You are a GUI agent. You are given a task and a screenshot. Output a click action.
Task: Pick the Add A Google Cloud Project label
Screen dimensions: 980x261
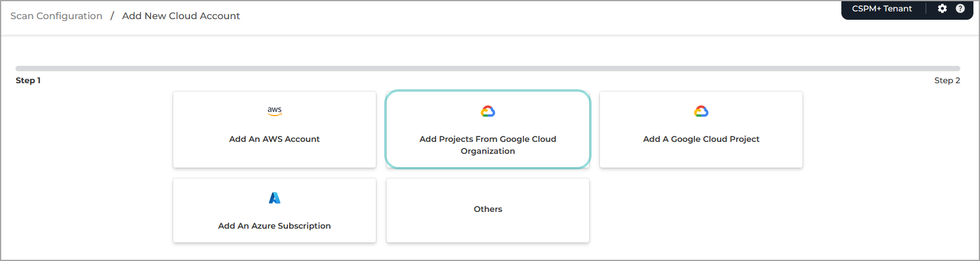click(x=701, y=139)
